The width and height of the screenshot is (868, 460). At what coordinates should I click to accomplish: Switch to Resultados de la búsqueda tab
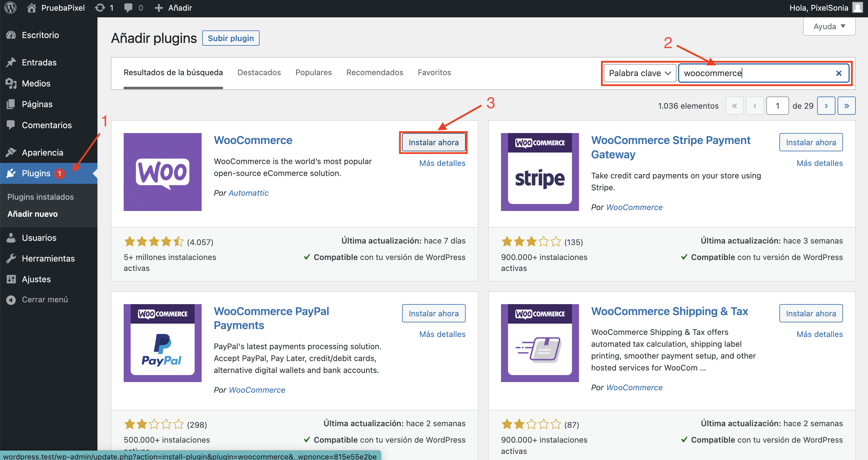tap(173, 72)
